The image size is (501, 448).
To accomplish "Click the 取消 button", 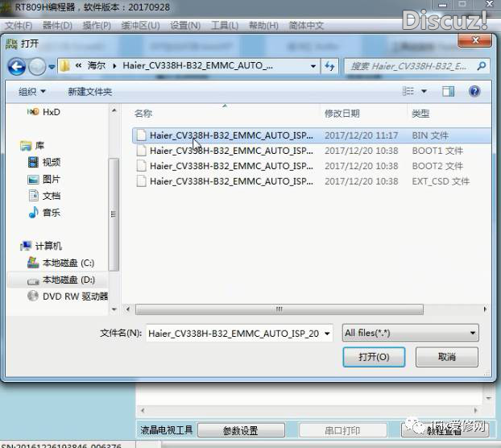I will click(x=446, y=357).
